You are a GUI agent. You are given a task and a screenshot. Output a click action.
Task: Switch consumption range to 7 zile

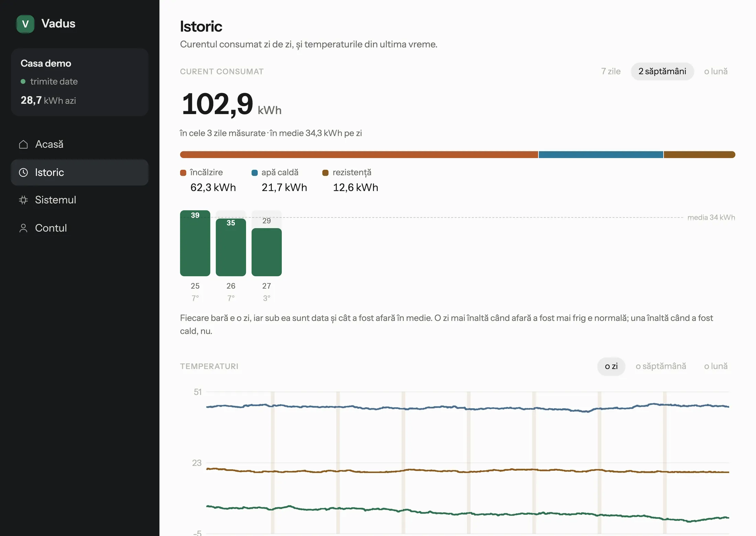click(611, 71)
